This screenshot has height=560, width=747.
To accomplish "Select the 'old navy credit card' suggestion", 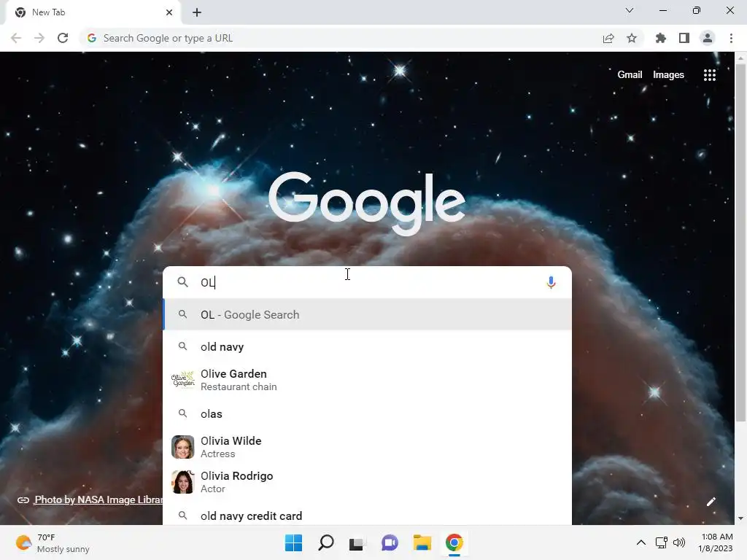I will point(368,515).
